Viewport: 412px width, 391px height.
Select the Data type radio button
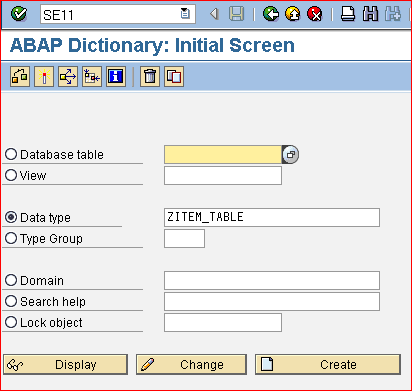tap(11, 217)
